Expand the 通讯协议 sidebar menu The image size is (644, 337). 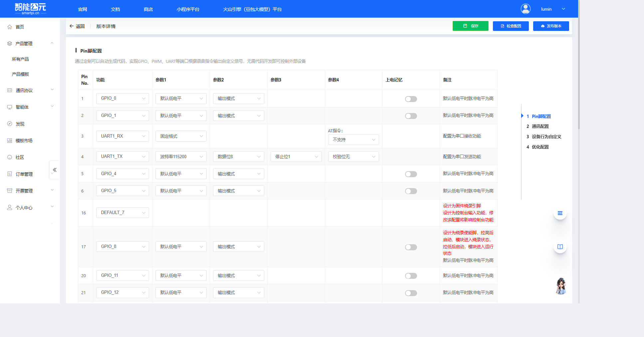(30, 90)
